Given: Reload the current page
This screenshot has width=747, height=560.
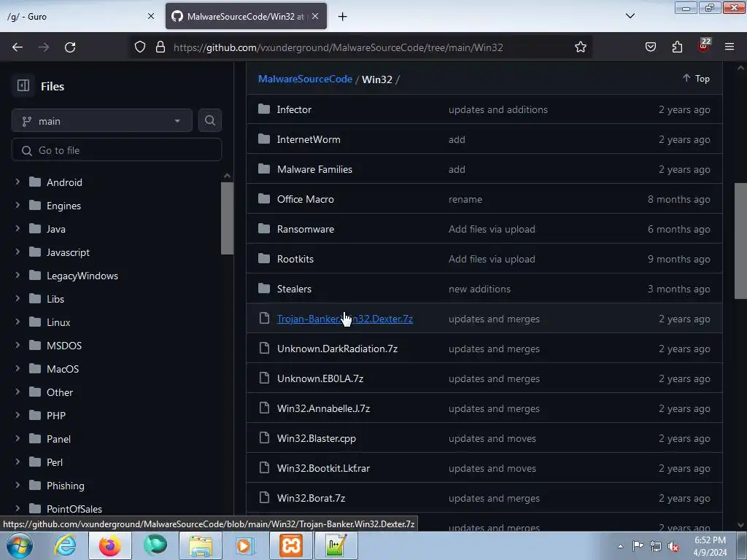Looking at the screenshot, I should (x=70, y=47).
